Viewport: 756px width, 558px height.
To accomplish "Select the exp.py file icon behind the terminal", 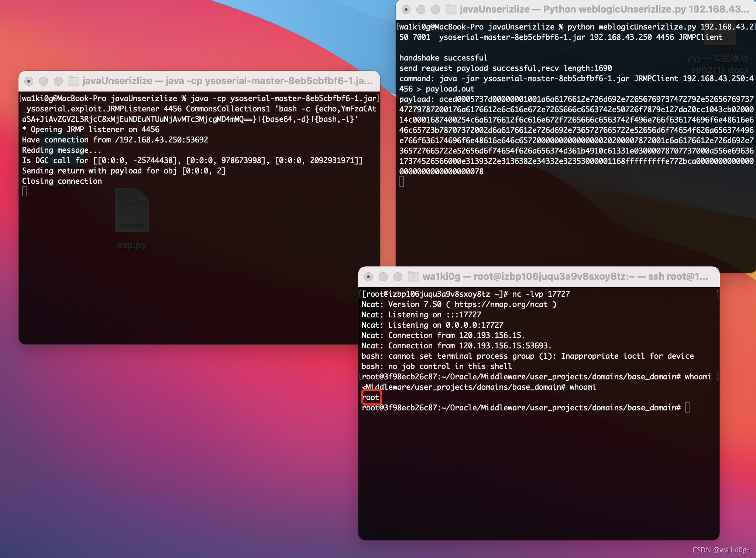I will [x=132, y=210].
